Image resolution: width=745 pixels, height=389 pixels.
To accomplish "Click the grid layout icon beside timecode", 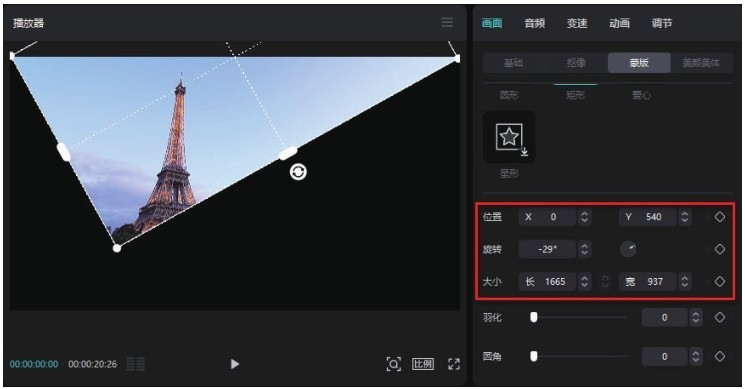I will click(135, 364).
